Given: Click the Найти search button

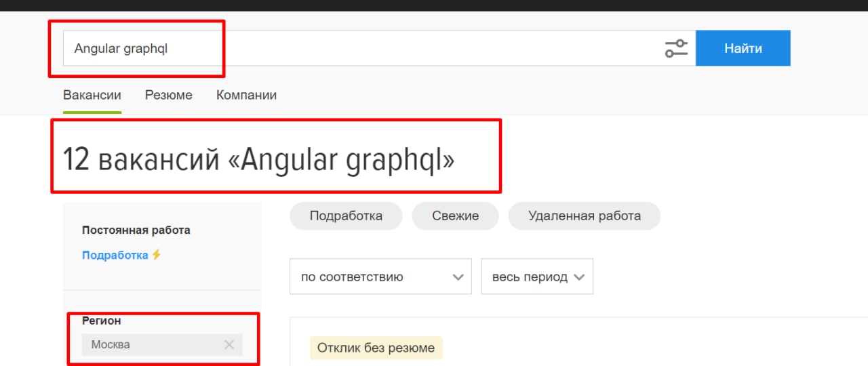Looking at the screenshot, I should 743,48.
